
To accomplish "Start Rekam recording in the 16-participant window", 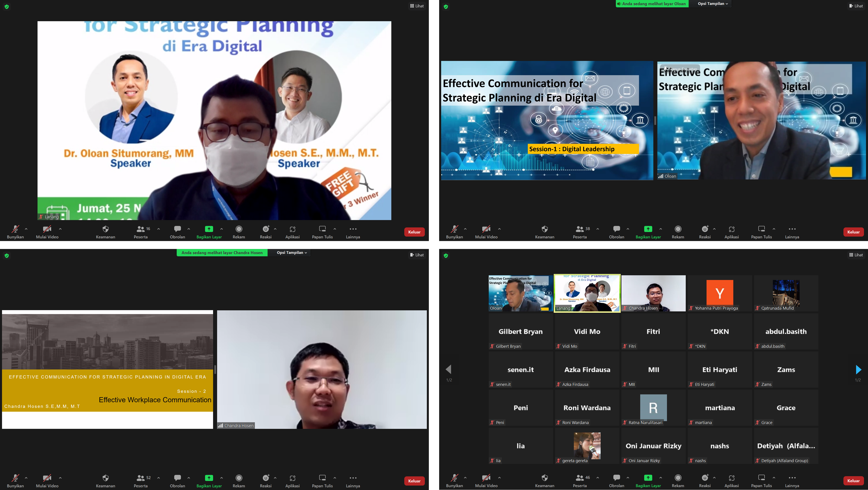I will 239,232.
